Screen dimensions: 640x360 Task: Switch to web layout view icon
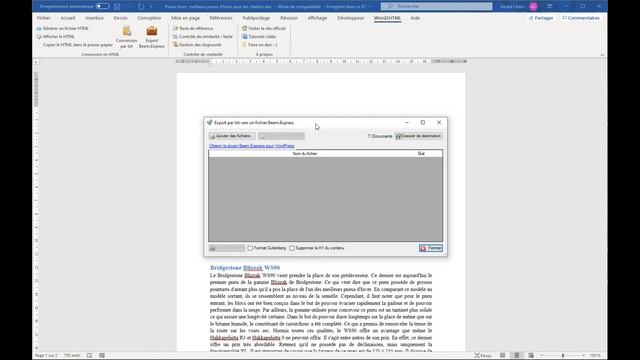(531, 356)
